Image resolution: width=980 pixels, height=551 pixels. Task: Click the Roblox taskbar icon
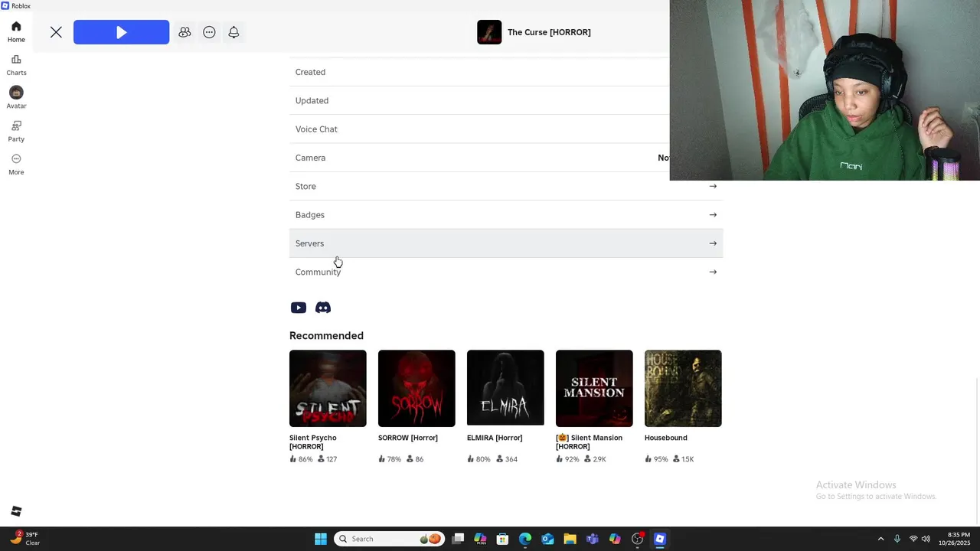pyautogui.click(x=659, y=539)
